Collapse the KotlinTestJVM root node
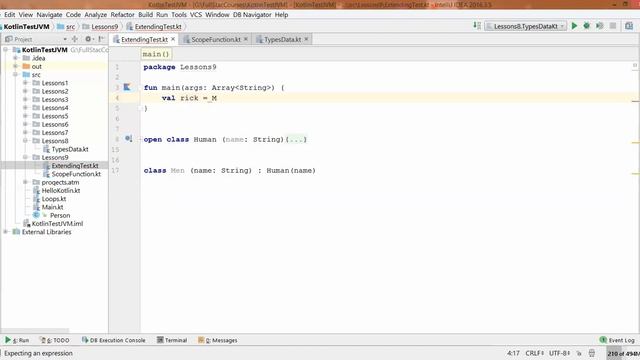 pos(6,50)
